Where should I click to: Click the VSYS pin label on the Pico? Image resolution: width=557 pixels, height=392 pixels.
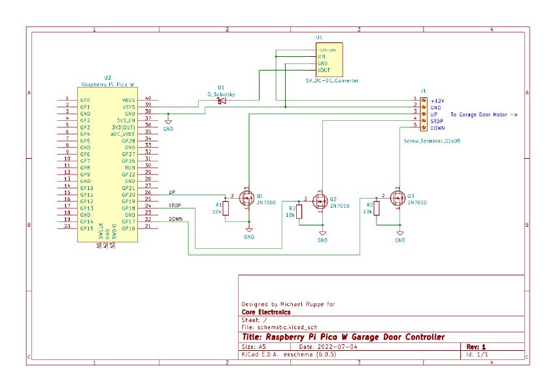pyautogui.click(x=129, y=107)
